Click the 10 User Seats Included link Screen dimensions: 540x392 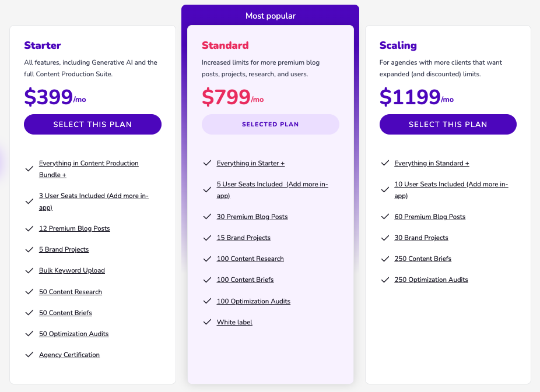tap(451, 185)
